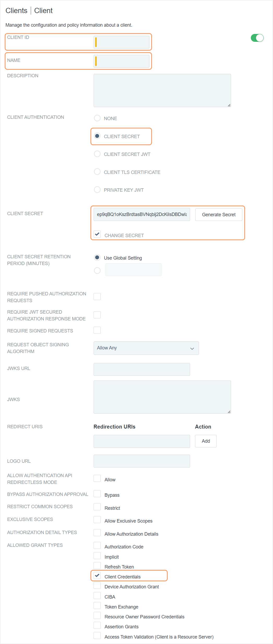
Task: Check the Authorization Code grant type
Action: tap(97, 546)
